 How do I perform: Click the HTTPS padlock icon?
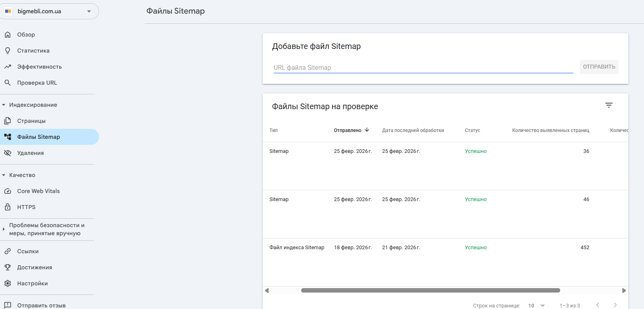coord(8,207)
